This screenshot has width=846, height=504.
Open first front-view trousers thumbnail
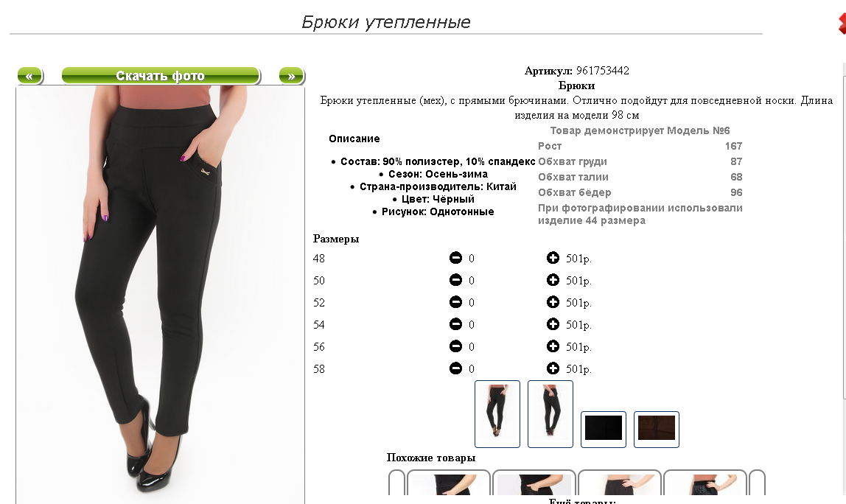497,414
